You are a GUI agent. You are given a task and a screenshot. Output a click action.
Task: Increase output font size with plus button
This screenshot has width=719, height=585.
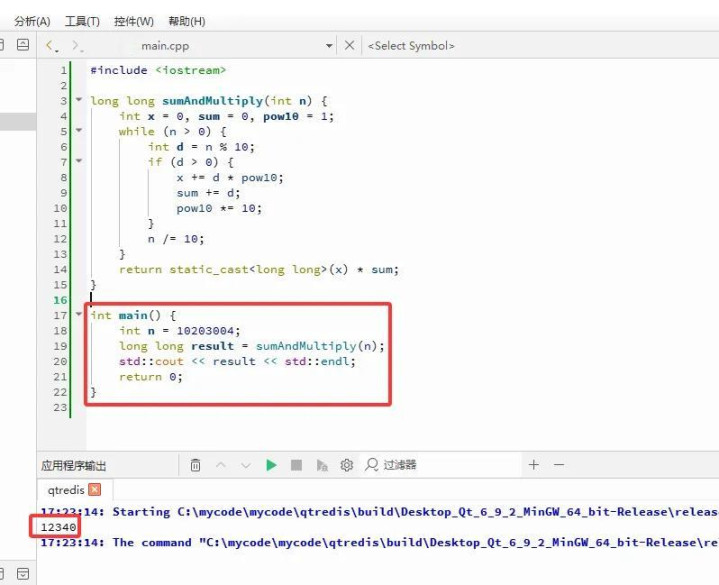pyautogui.click(x=534, y=465)
